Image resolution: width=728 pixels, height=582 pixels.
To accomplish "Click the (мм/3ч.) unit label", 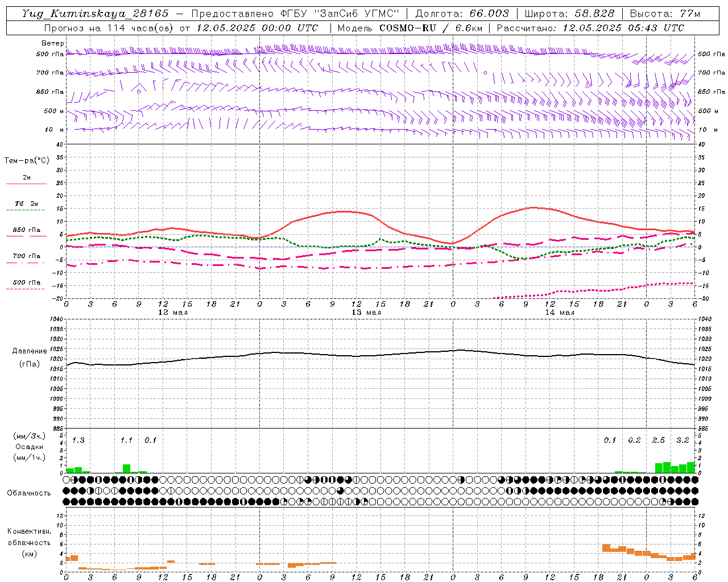I will click(30, 436).
